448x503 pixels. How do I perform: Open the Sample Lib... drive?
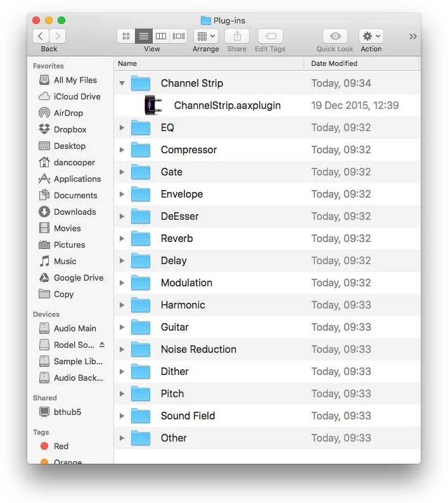point(71,361)
